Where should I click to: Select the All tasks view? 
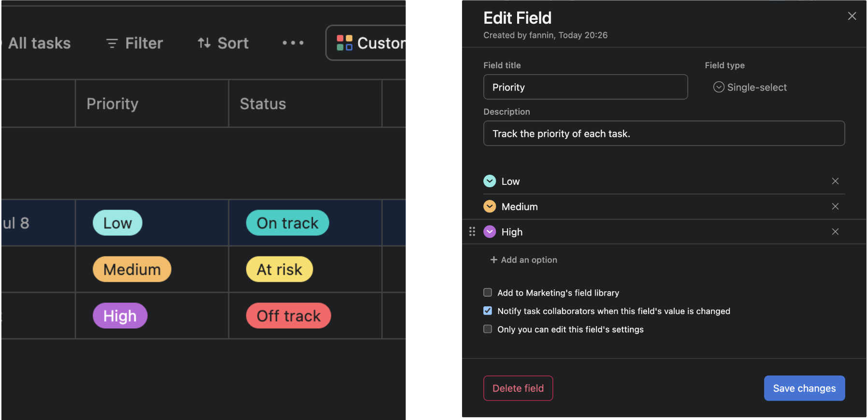(39, 43)
